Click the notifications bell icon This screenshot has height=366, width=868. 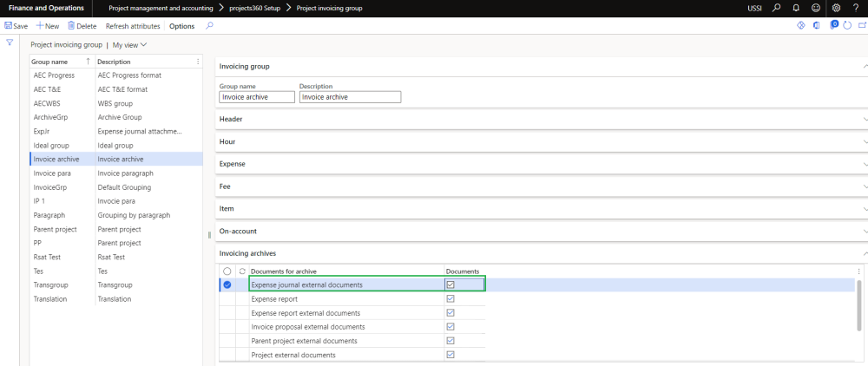795,8
